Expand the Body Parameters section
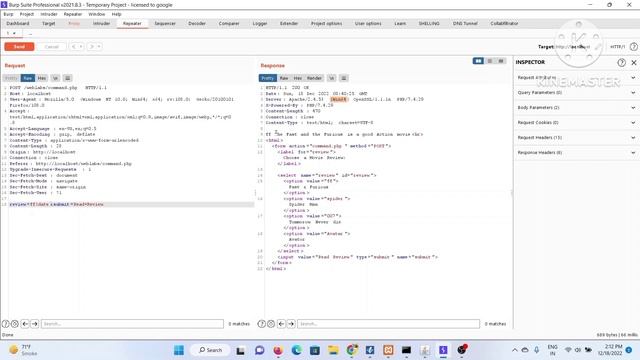Screen dimensions: 640x360 (x=576, y=108)
